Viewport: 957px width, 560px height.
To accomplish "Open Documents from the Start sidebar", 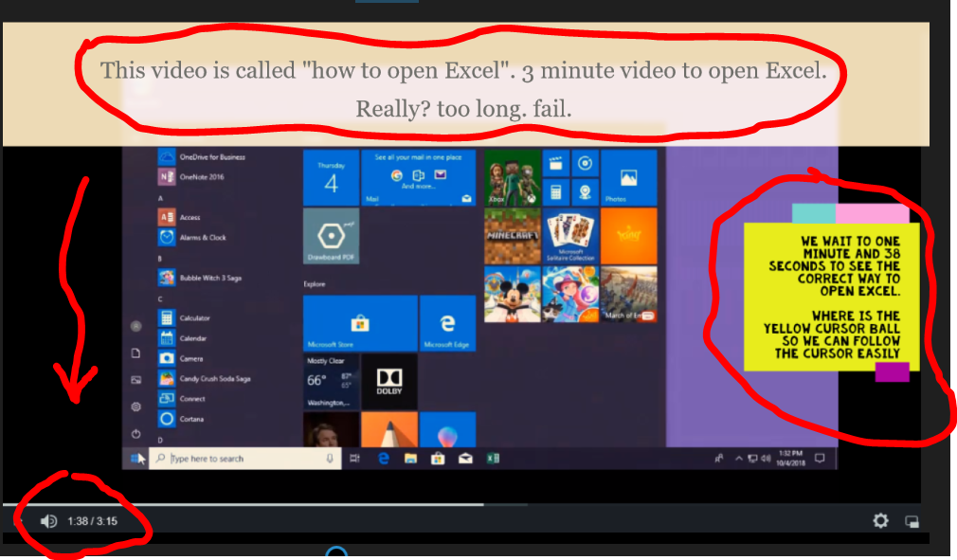I will (x=136, y=353).
